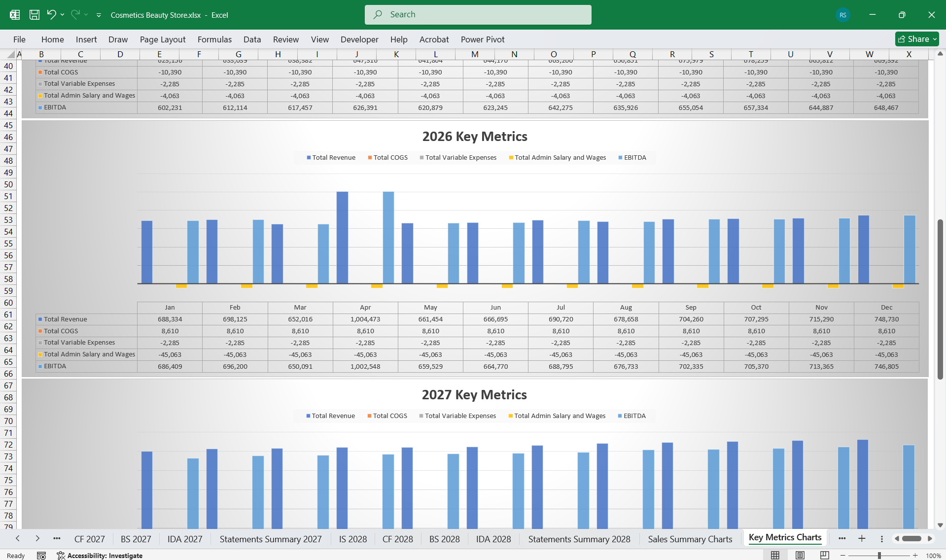Open the Statements Summary 2028 sheet

coord(579,539)
